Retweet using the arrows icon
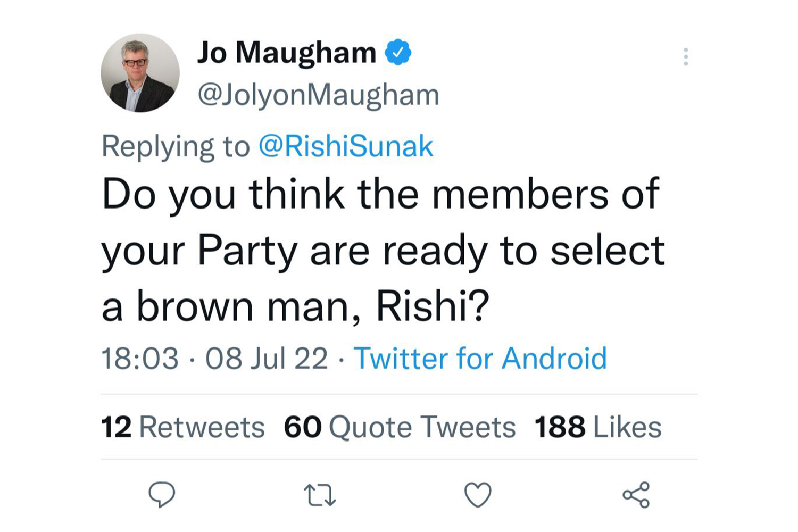798x532 pixels. pos(320,495)
